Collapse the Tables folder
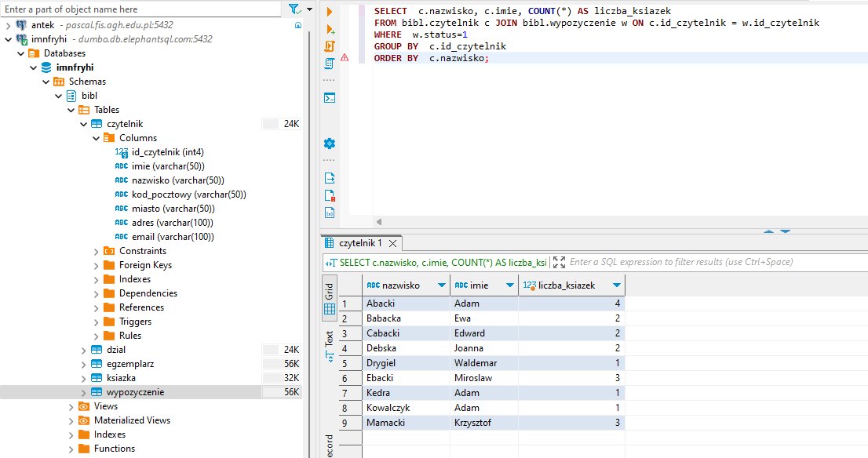The width and height of the screenshot is (868, 458). (x=71, y=110)
